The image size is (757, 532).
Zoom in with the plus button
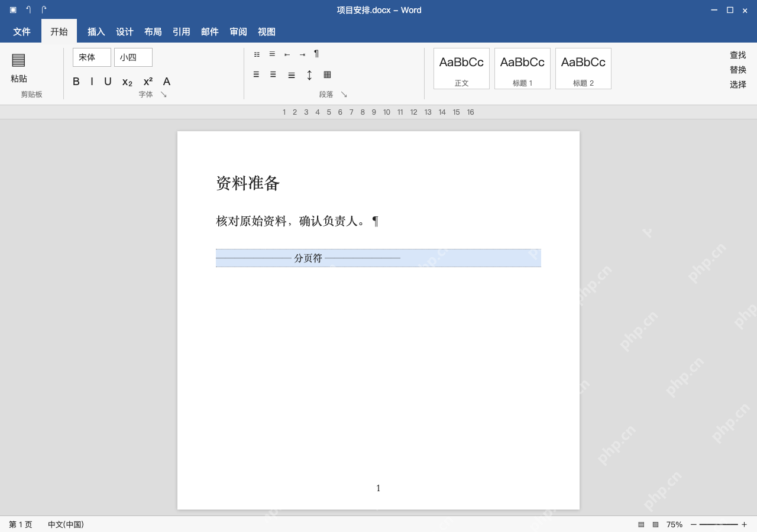tap(744, 524)
